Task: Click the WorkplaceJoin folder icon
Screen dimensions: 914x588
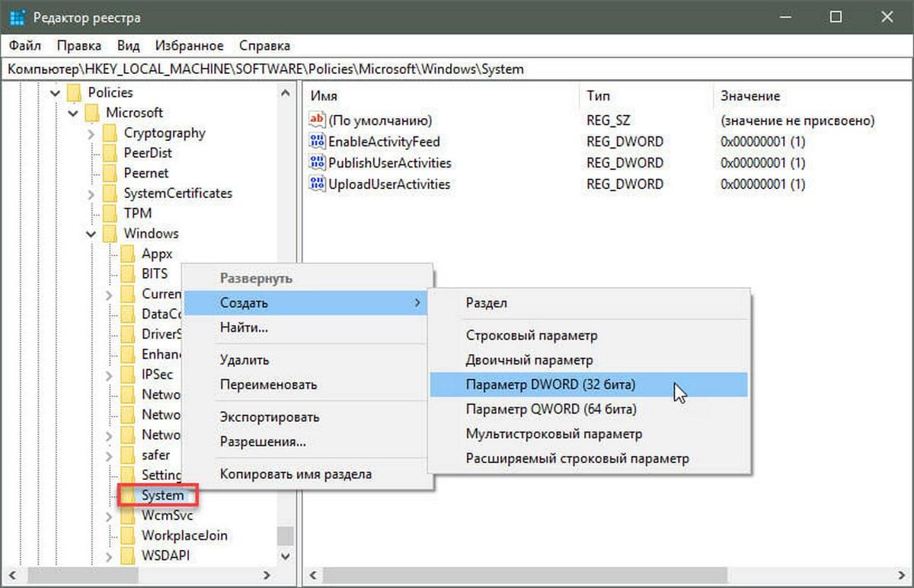Action: click(128, 535)
